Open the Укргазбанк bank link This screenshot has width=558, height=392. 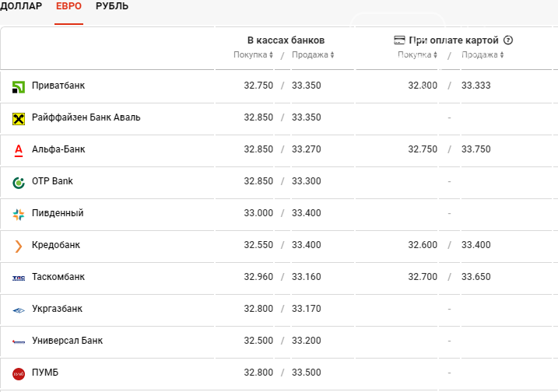(57, 309)
